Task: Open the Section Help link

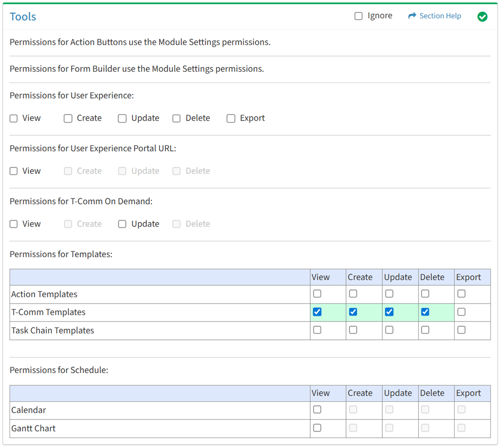Action: pos(440,16)
